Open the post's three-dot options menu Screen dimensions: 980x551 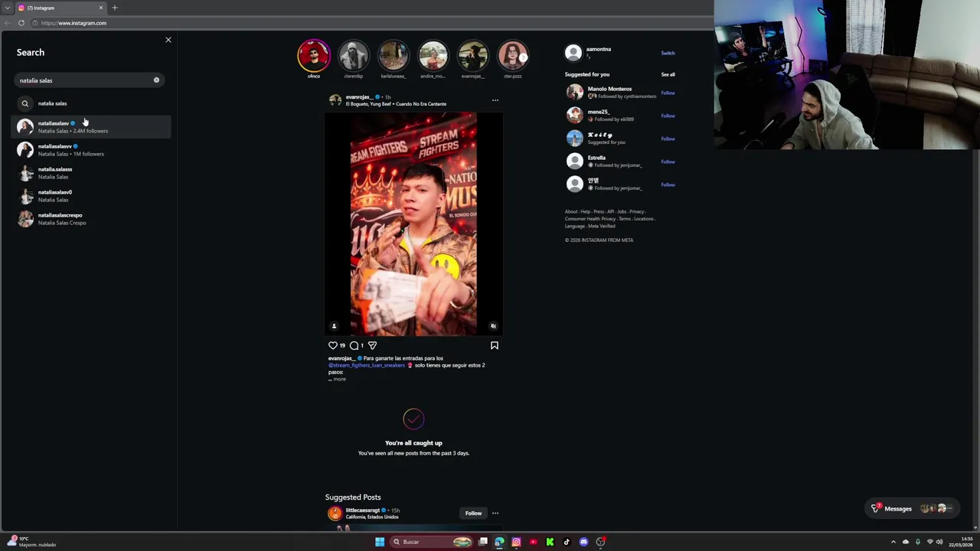point(495,100)
